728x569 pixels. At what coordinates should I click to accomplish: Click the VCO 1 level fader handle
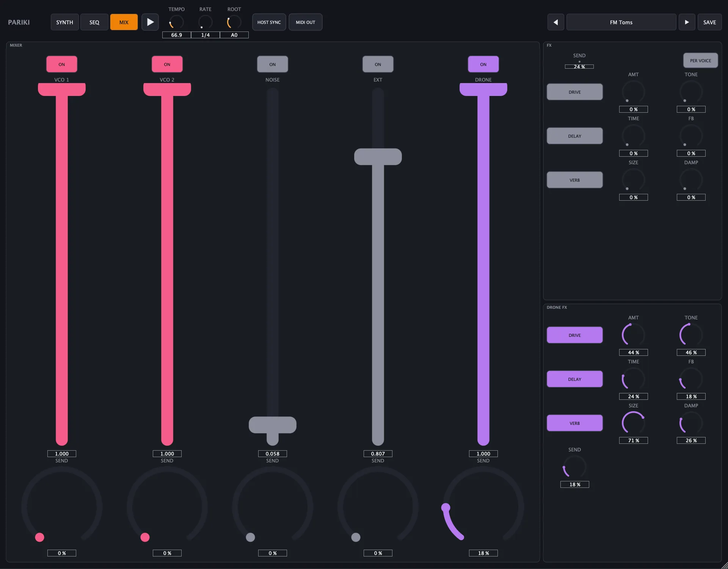tap(62, 90)
